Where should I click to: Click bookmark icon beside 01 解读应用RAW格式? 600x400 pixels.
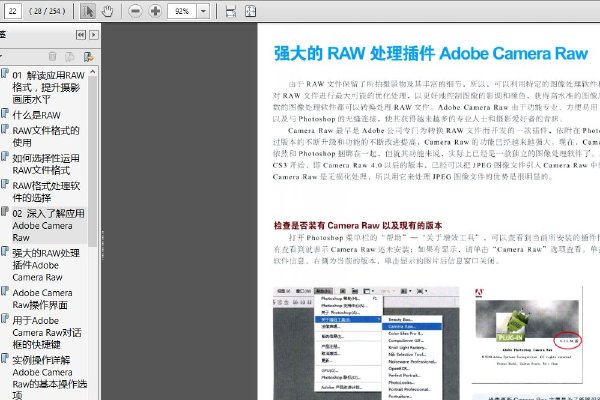coord(5,73)
